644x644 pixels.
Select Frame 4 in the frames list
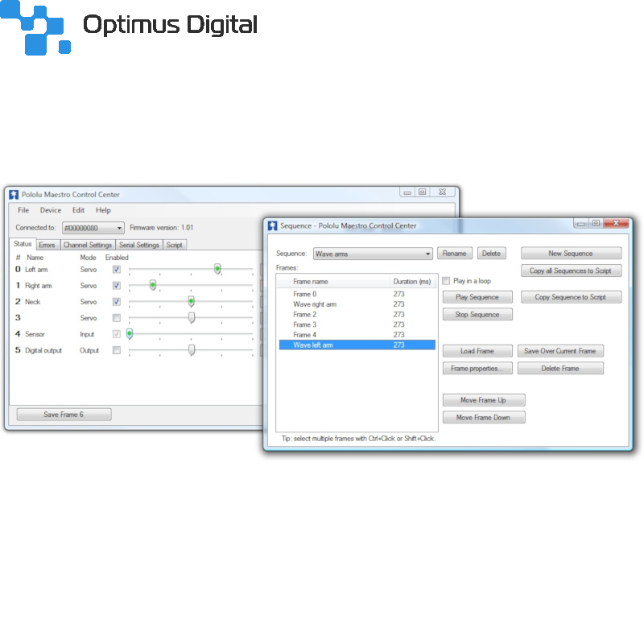click(x=357, y=335)
